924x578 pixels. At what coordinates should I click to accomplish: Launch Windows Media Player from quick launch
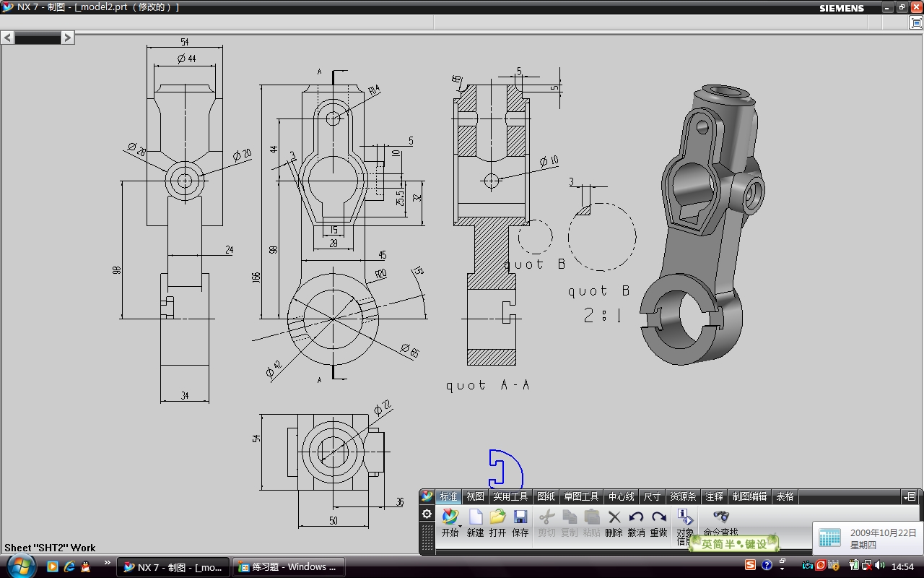pos(52,566)
